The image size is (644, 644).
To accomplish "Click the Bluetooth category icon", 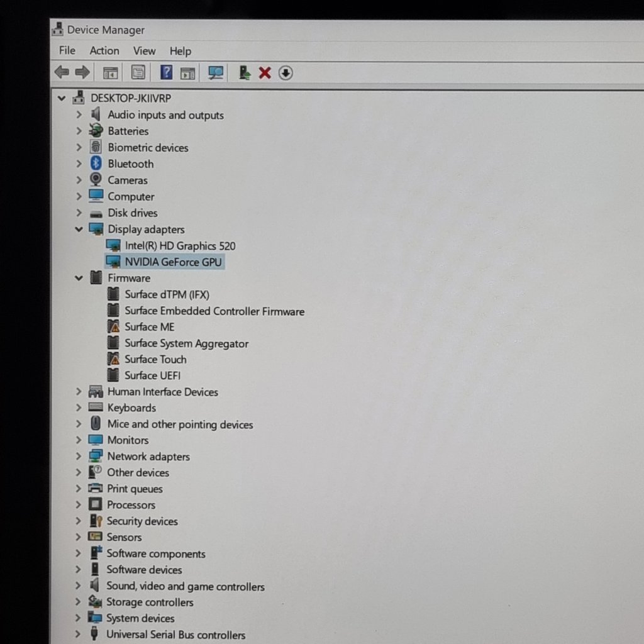I will tap(96, 164).
